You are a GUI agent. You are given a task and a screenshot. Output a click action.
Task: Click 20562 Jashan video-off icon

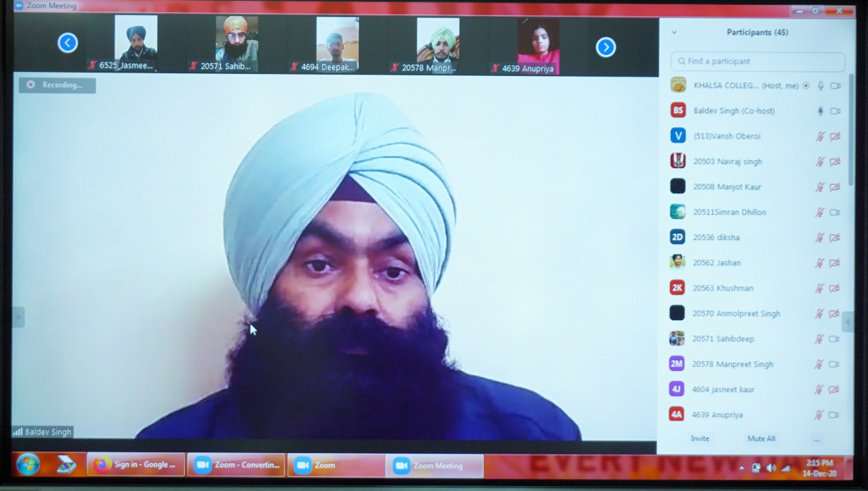click(835, 263)
